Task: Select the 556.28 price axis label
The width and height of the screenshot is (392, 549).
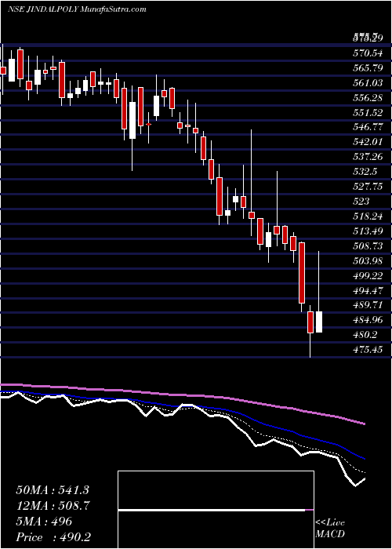Action: 368,98
